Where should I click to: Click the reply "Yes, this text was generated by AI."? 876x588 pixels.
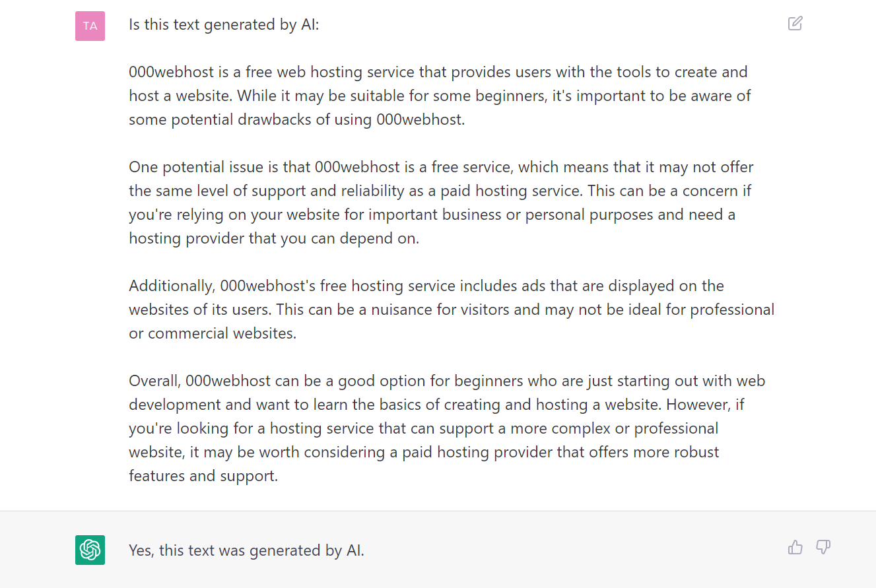247,550
